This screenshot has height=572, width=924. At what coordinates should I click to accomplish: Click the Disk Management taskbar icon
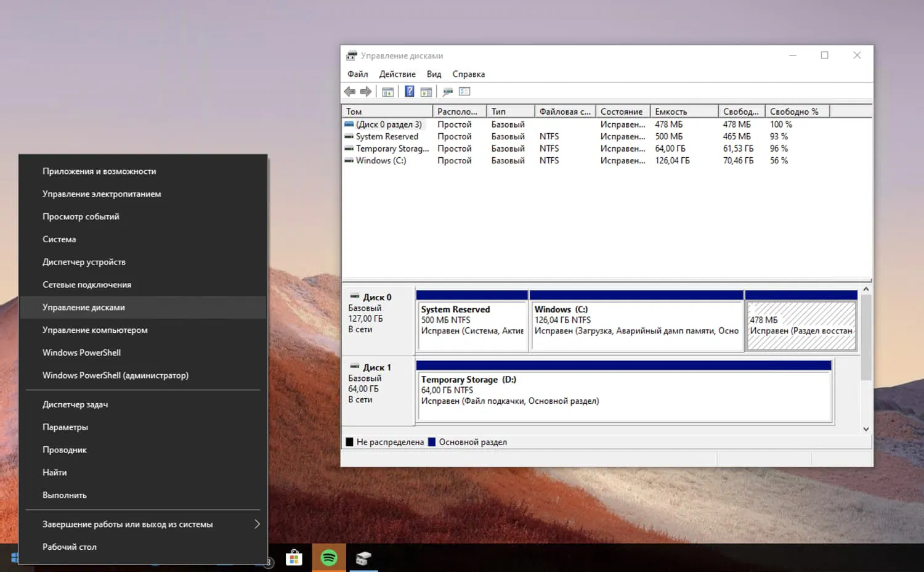[363, 558]
